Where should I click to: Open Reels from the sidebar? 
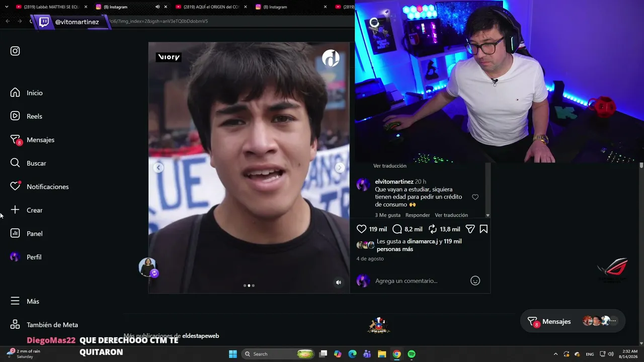[x=26, y=116]
